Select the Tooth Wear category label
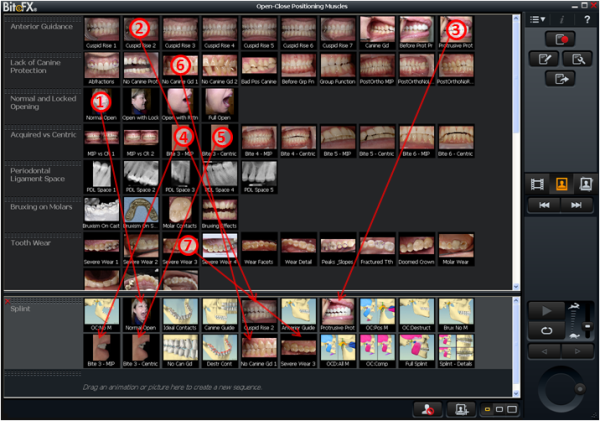This screenshot has width=600, height=421. click(41, 242)
